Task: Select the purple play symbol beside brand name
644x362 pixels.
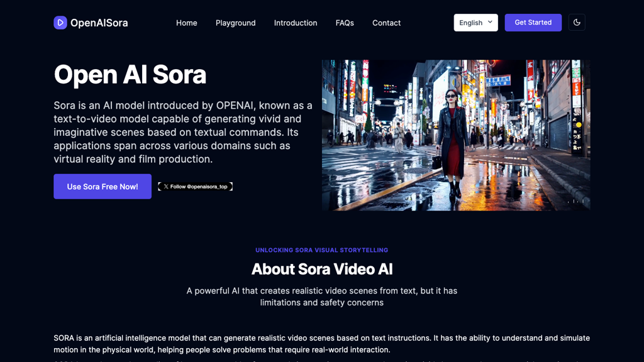Action: click(x=60, y=23)
